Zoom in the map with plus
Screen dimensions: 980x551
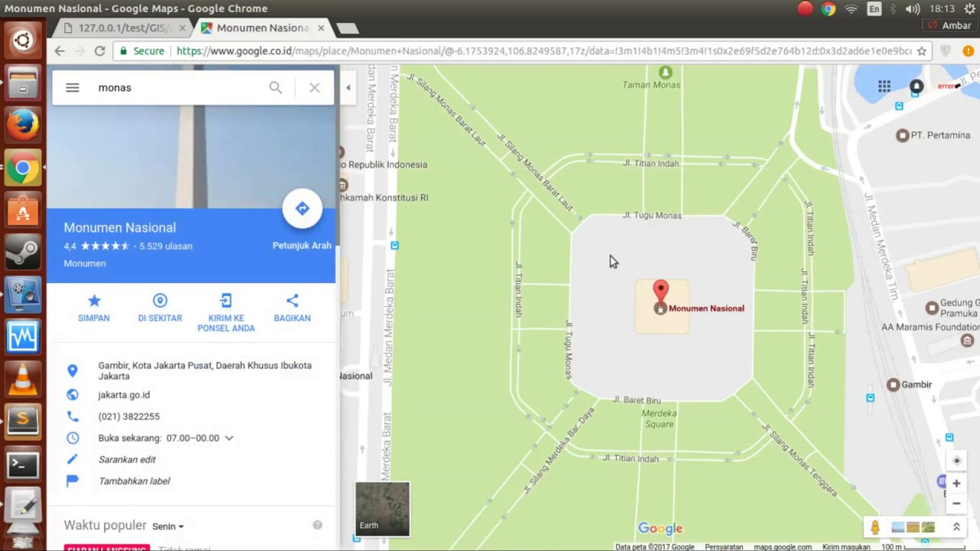pyautogui.click(x=956, y=484)
